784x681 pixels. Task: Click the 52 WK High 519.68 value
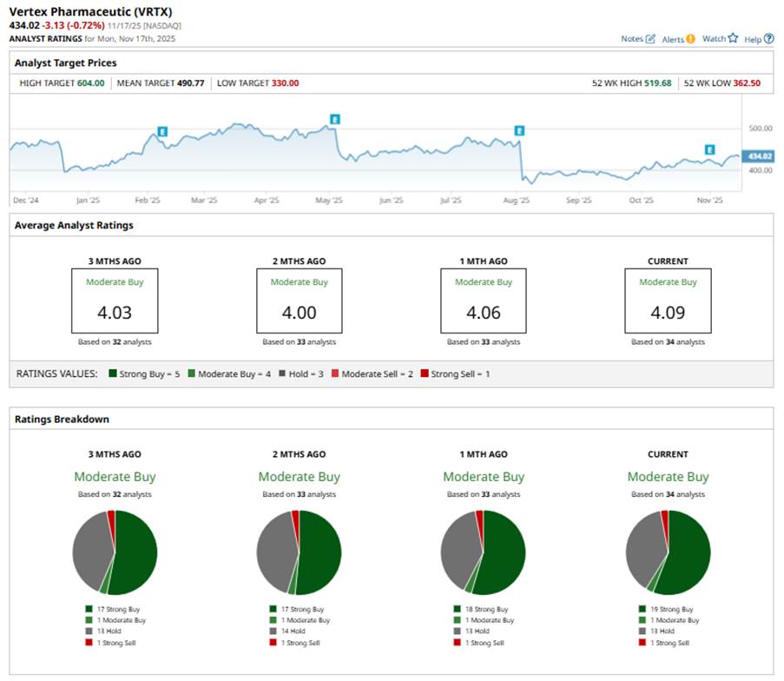point(657,83)
